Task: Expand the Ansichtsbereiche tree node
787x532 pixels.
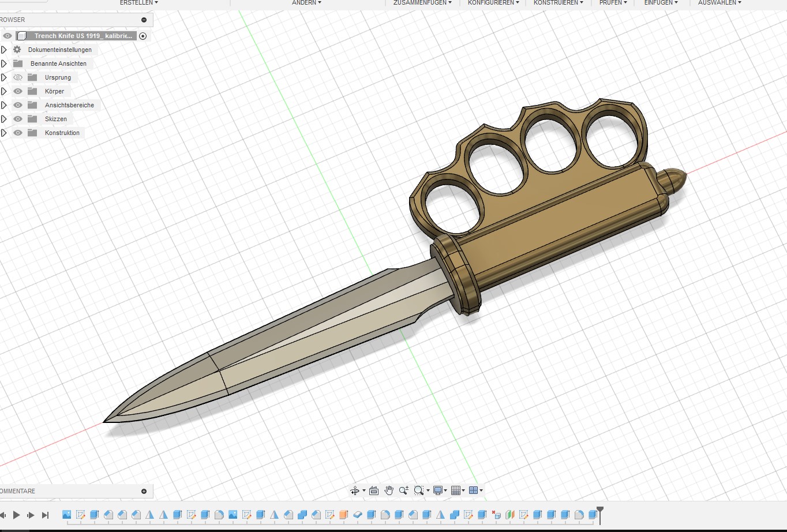Action: coord(3,105)
